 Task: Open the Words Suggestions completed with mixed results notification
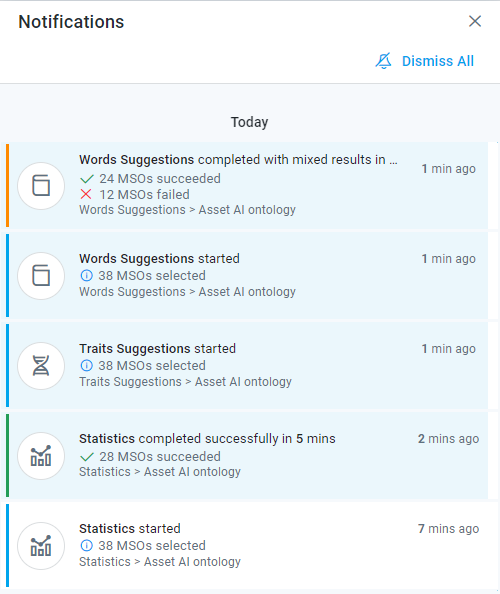click(x=238, y=160)
